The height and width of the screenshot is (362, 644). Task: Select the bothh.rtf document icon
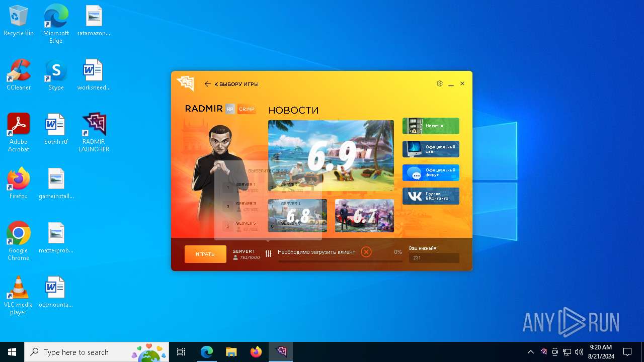click(x=56, y=130)
